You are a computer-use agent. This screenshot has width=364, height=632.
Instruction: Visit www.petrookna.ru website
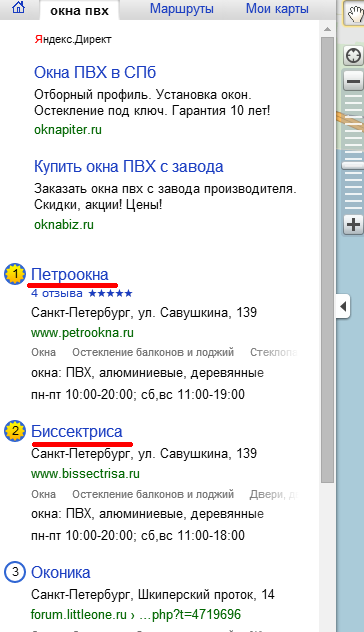(x=82, y=333)
